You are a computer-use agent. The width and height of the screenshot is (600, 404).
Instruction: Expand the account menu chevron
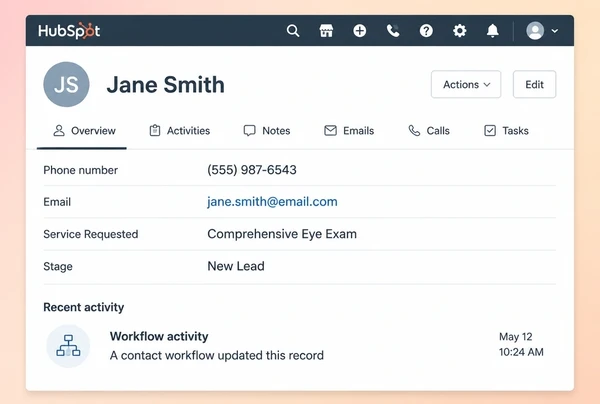(554, 31)
